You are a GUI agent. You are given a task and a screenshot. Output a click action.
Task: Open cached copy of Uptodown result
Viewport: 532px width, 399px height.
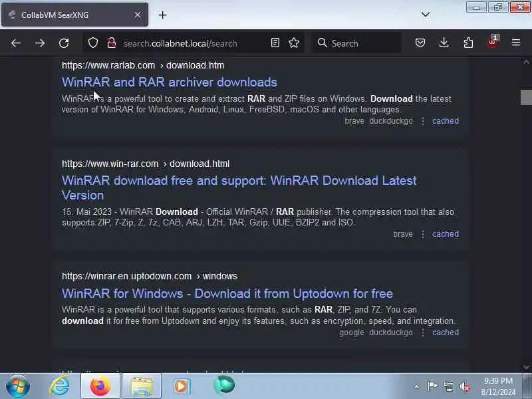pyautogui.click(x=445, y=332)
